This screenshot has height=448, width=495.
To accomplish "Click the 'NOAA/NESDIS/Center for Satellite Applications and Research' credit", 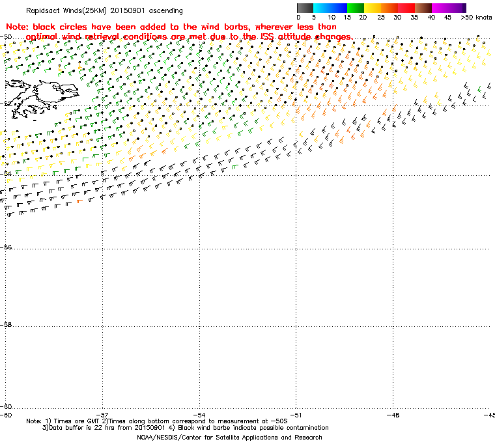I will [x=229, y=438].
